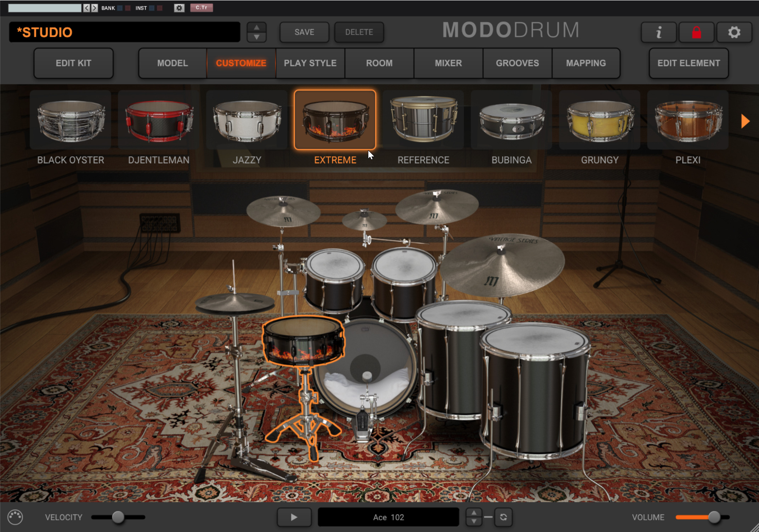759x532 pixels.
Task: Click the empty host preset name field
Action: click(x=45, y=8)
